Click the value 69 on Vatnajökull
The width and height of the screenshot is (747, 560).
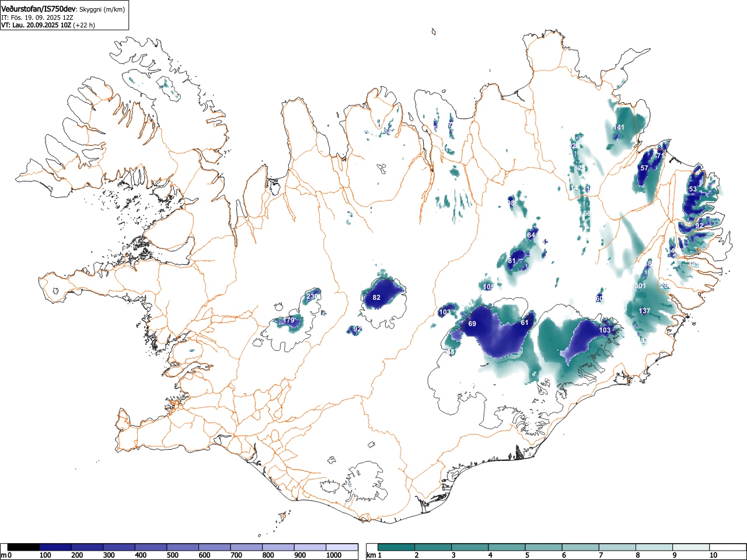tap(472, 324)
